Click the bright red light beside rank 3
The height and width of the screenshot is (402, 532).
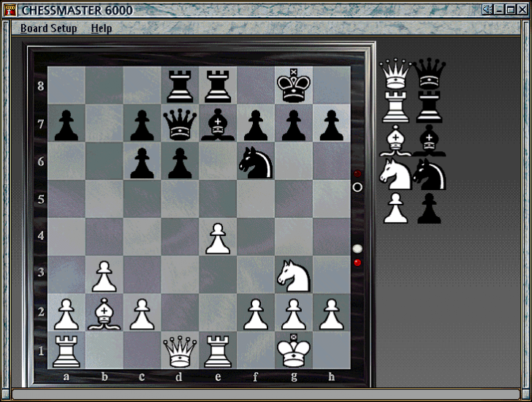pyautogui.click(x=357, y=262)
